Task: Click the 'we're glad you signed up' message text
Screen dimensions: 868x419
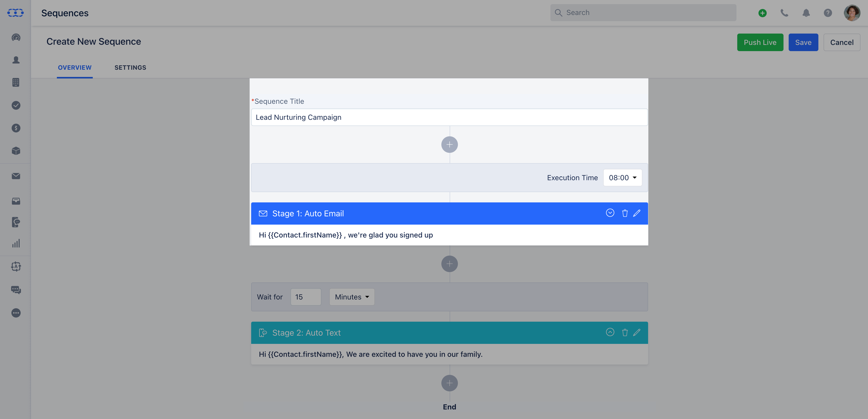Action: click(x=346, y=235)
